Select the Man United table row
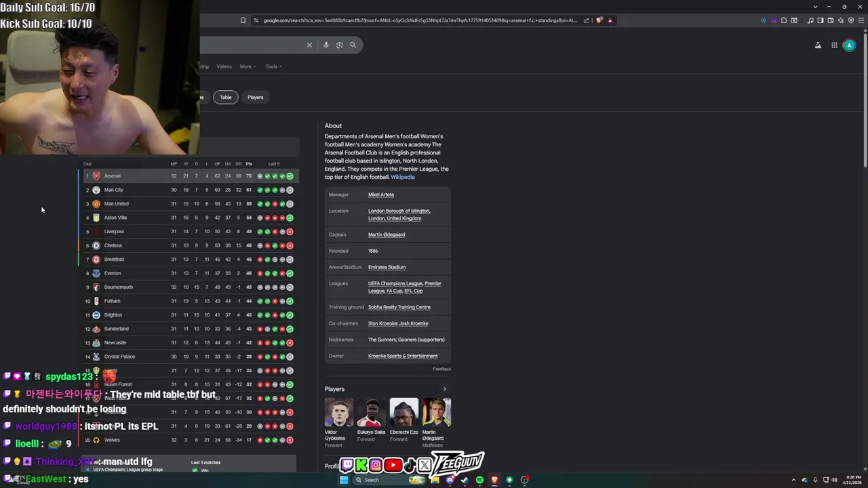This screenshot has height=488, width=868. [190, 203]
